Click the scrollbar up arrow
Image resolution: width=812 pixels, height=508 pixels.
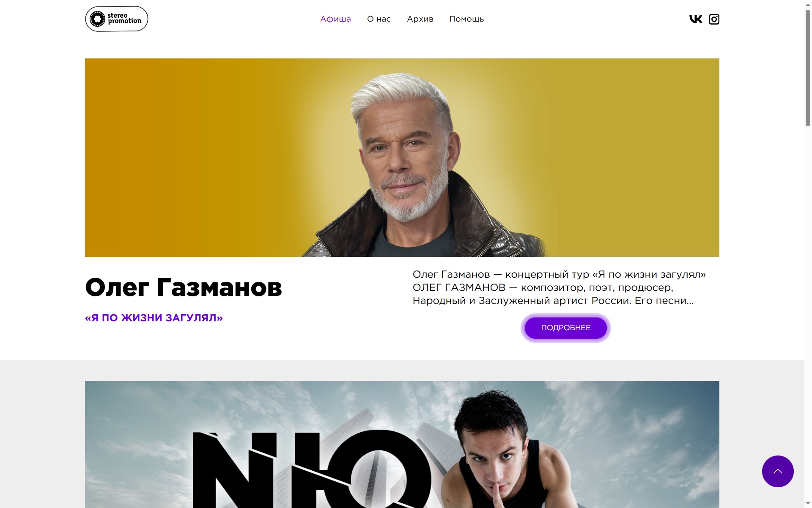coord(808,4)
